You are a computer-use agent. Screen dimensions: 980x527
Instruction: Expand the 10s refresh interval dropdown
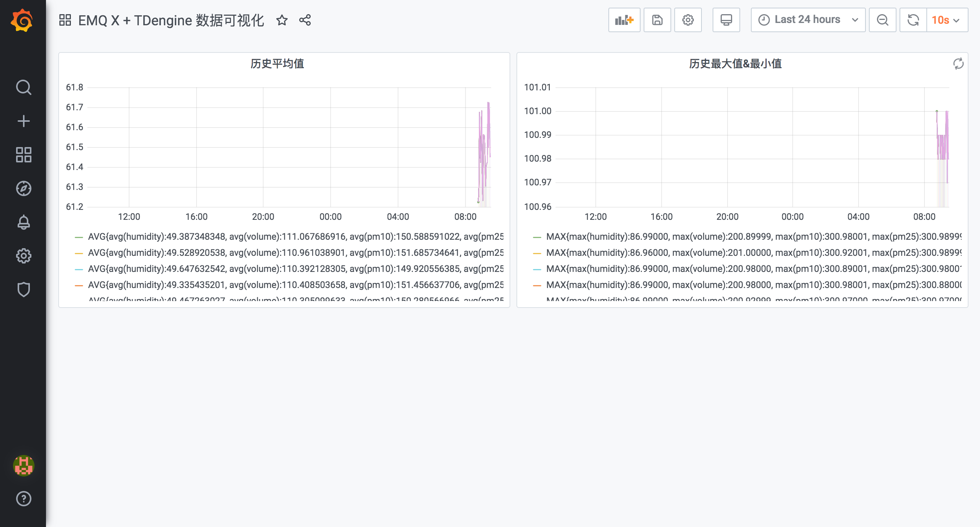[947, 20]
